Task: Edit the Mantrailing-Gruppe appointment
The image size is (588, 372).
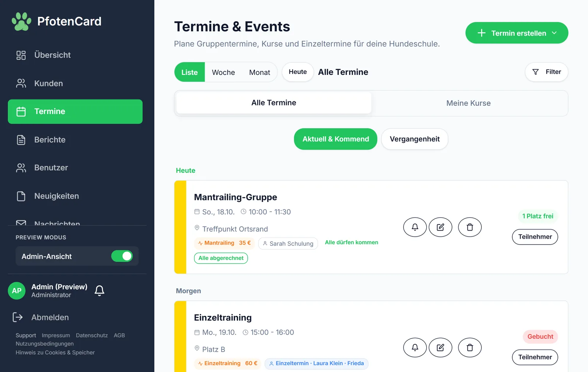Action: tap(440, 227)
